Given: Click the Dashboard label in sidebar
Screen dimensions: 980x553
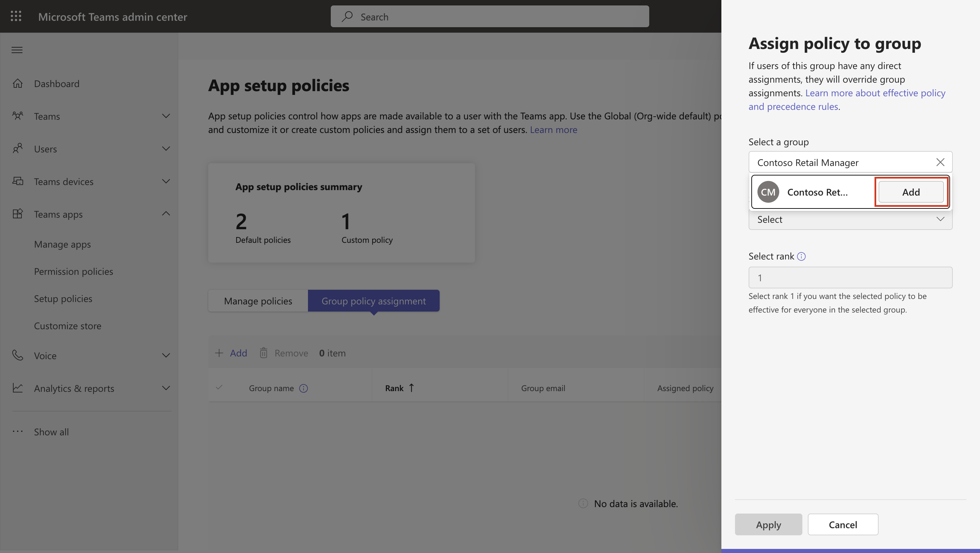Looking at the screenshot, I should pos(57,84).
